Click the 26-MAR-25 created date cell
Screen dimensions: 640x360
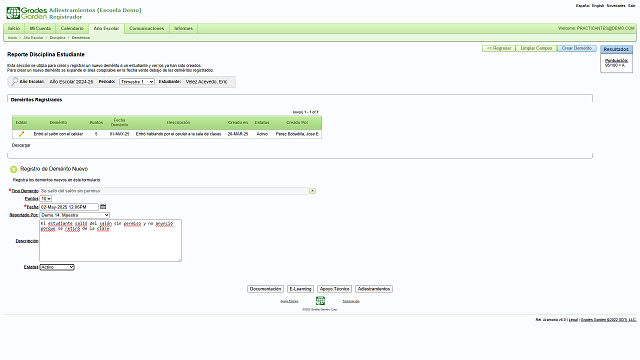(x=238, y=134)
